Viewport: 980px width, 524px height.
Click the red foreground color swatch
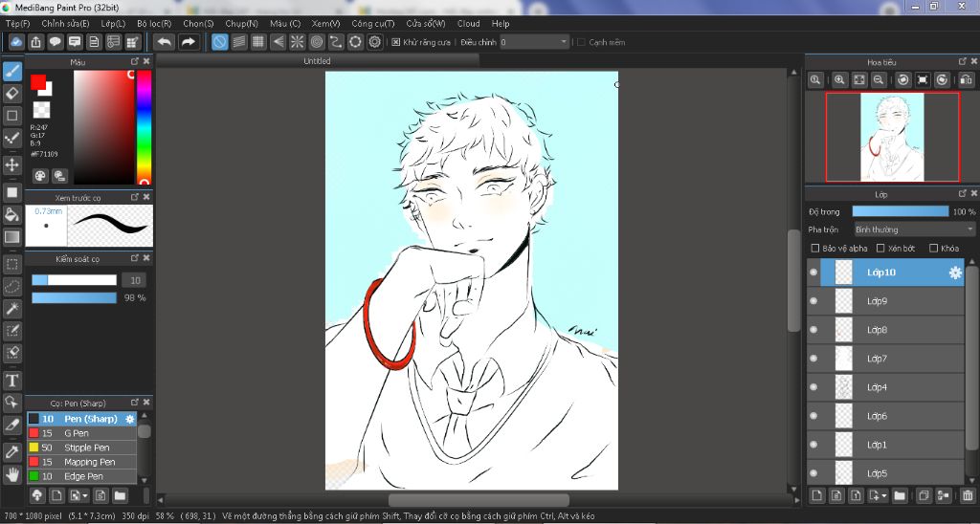(38, 82)
